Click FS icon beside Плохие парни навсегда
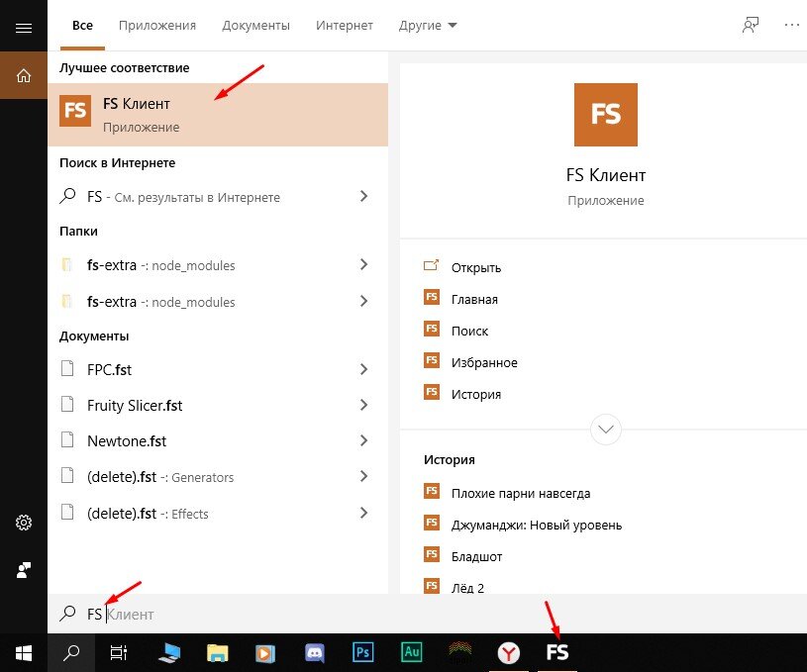 point(432,491)
